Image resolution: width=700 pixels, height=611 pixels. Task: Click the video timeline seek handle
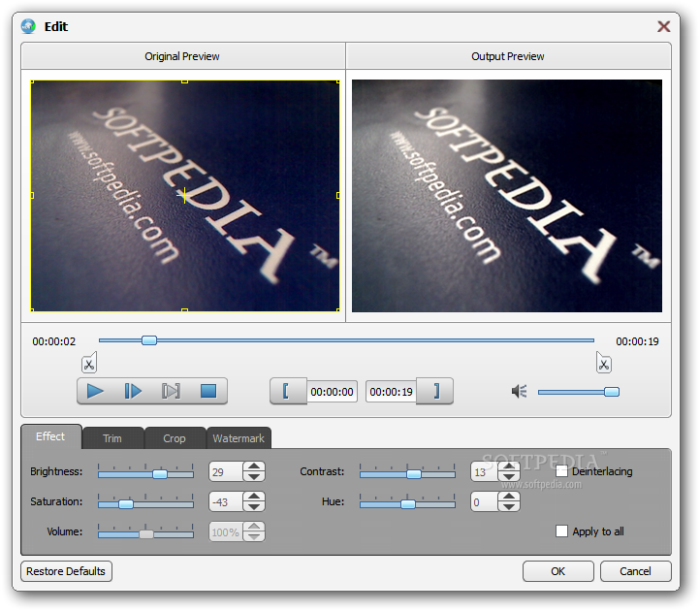(149, 340)
